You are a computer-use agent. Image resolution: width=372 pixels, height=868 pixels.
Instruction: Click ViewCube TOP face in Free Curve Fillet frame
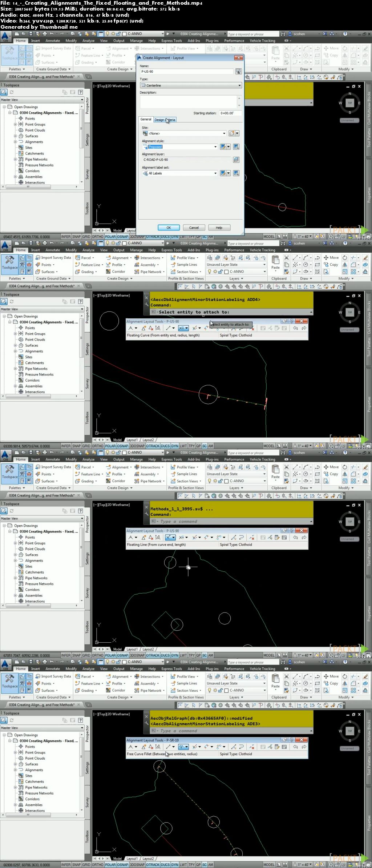pos(350,731)
